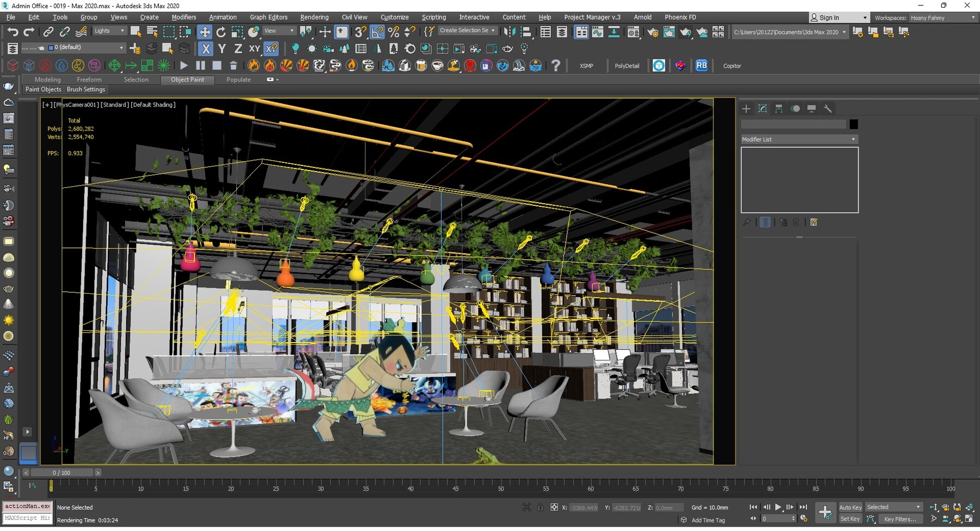
Task: Select the Select and Move tool
Action: [x=205, y=32]
